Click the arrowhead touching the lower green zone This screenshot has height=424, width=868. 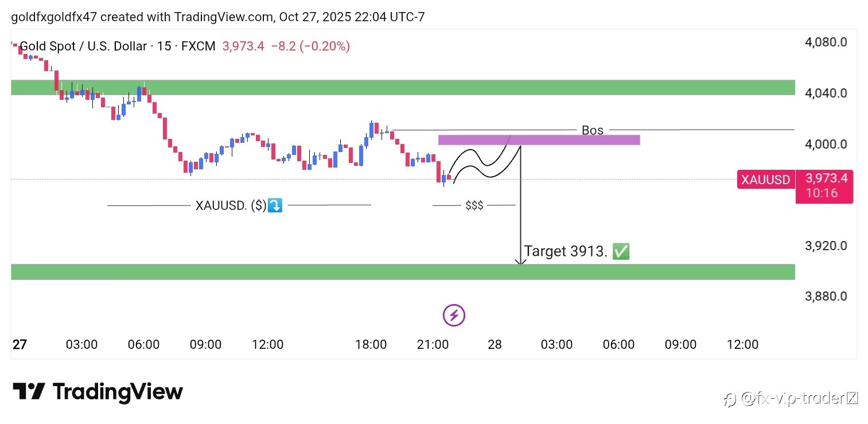[520, 262]
